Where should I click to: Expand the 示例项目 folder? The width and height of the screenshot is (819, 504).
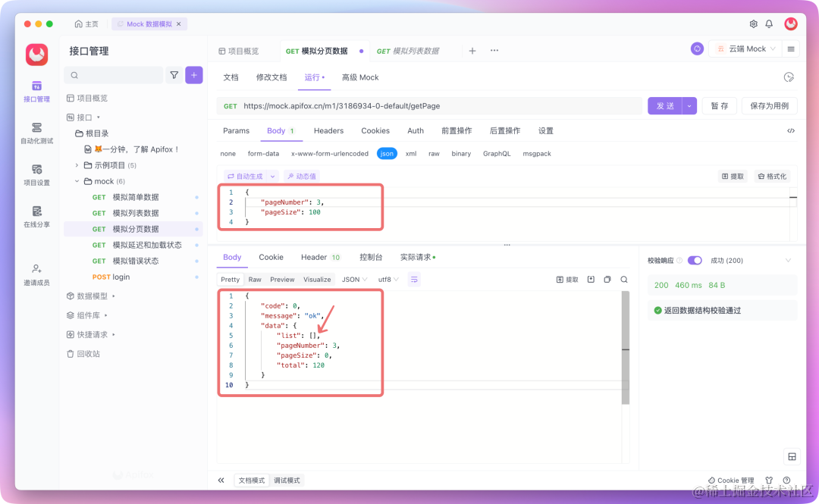click(x=77, y=165)
